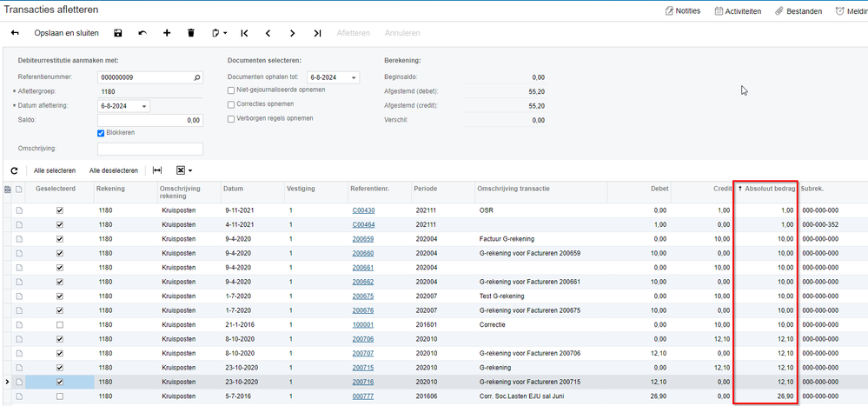Viewport: 868px width, 406px height.
Task: Click the undo arrow icon
Action: [x=142, y=33]
